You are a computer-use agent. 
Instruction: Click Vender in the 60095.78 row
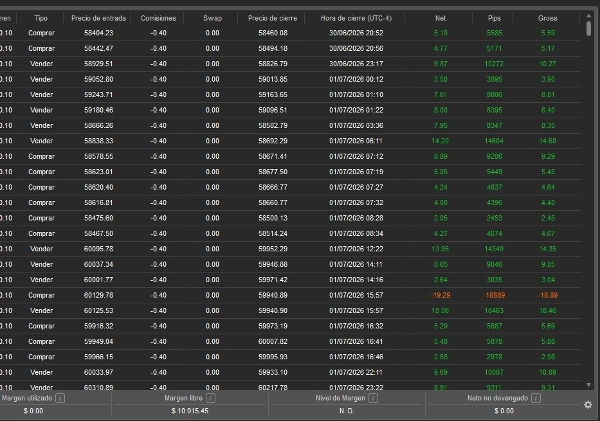click(x=41, y=249)
